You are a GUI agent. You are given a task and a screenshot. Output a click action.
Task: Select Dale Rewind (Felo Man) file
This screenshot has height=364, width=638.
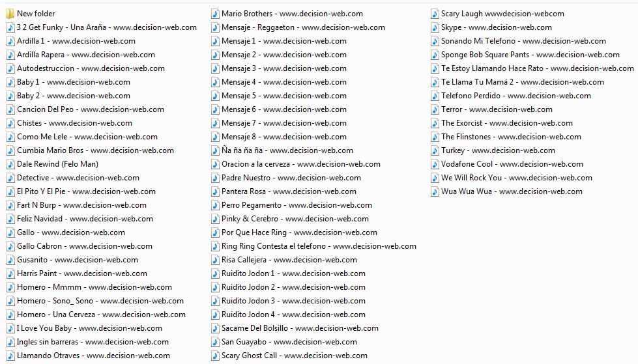tap(57, 164)
